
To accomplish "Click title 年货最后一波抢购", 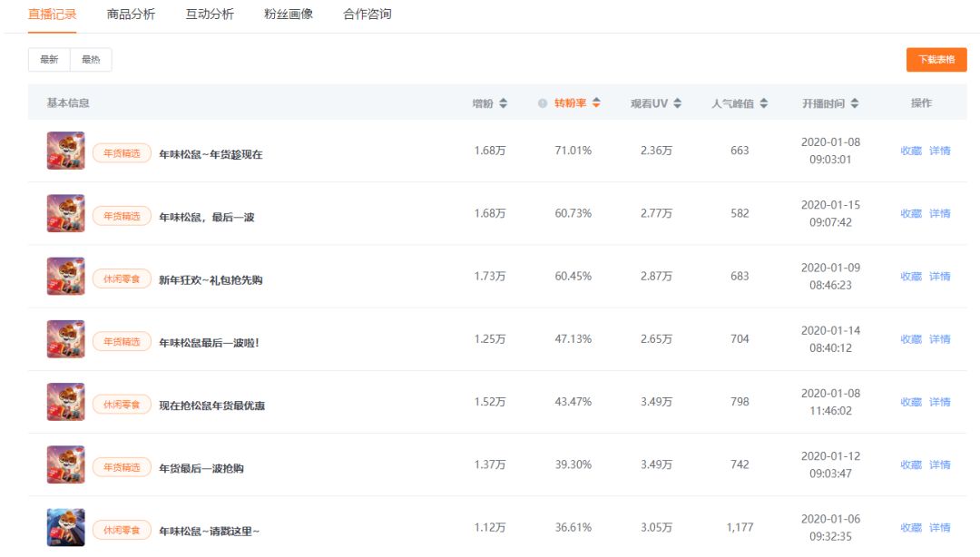I will tap(201, 468).
